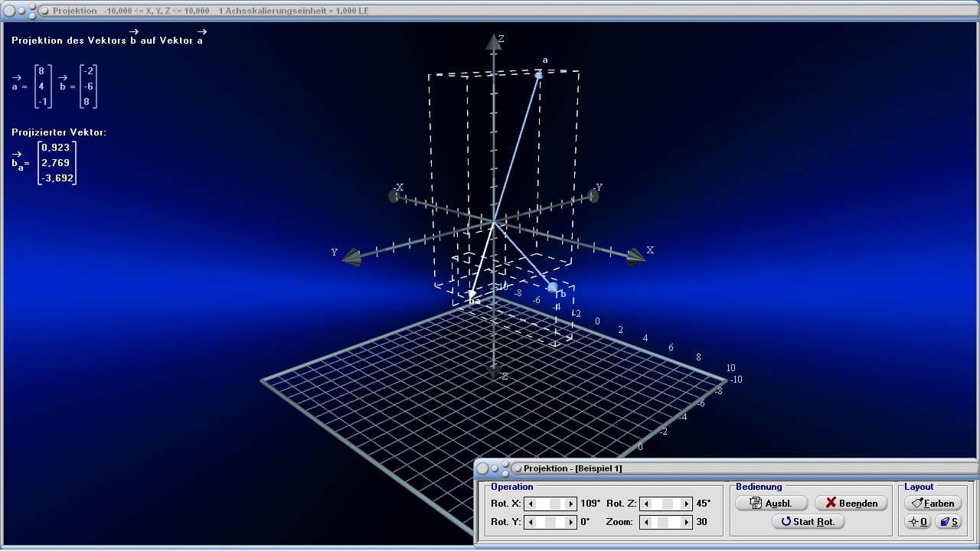Decrease Zoom with left arrow
The width and height of the screenshot is (980, 551).
coord(647,522)
